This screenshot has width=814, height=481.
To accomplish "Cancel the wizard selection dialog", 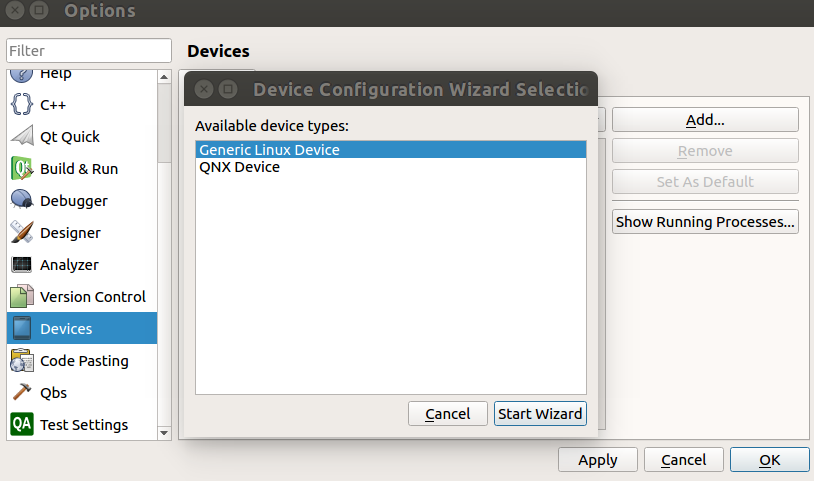I will click(447, 414).
